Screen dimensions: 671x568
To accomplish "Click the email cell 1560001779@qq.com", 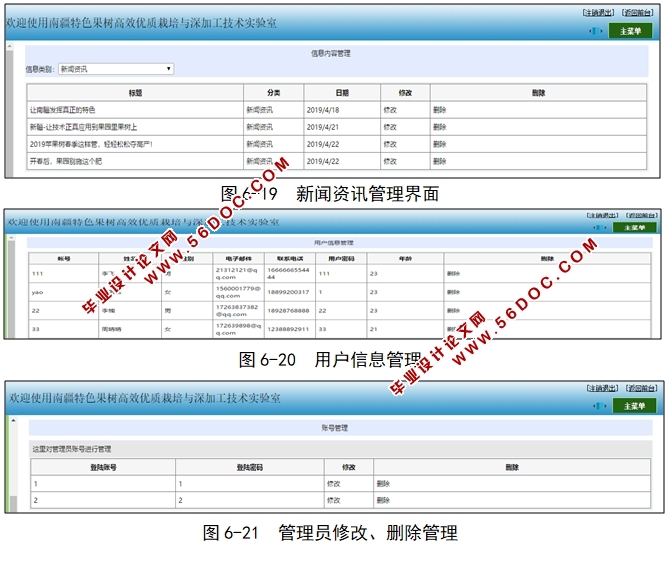I will coord(238,292).
